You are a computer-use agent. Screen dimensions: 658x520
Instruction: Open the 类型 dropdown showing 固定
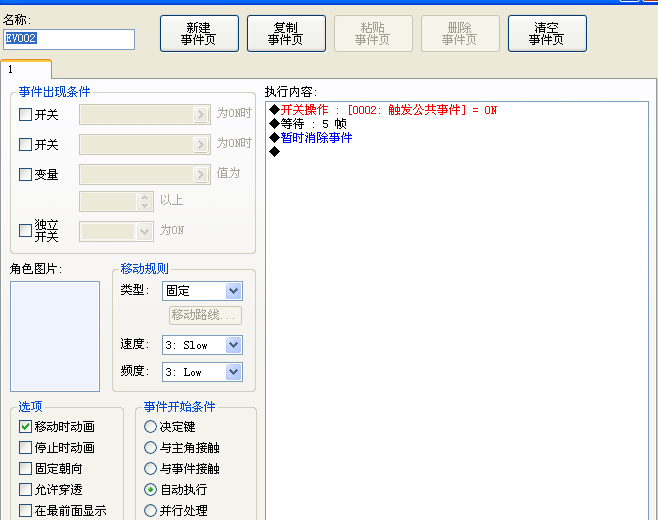point(202,291)
